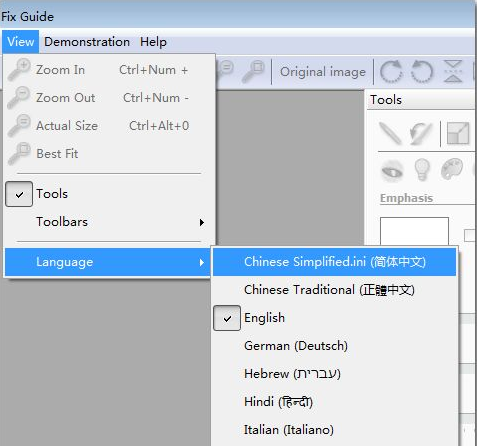Select the pencil tool in Tools panel
The height and width of the screenshot is (446, 477).
click(390, 133)
